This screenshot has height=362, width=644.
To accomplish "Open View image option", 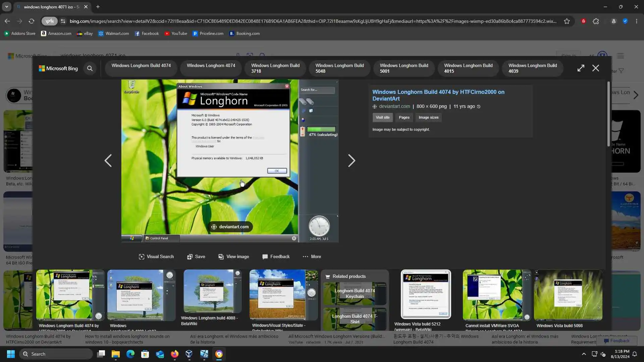I will click(x=233, y=256).
